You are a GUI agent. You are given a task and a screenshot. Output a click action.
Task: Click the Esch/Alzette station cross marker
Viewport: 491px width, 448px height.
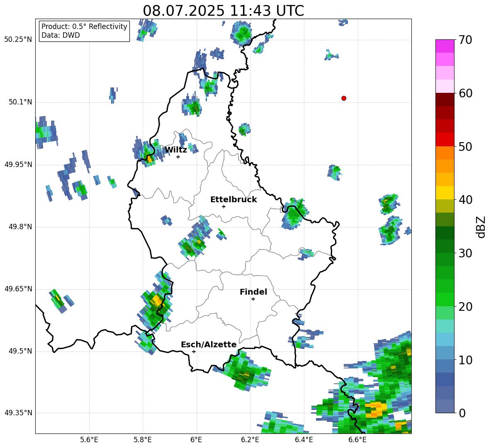pos(194,351)
